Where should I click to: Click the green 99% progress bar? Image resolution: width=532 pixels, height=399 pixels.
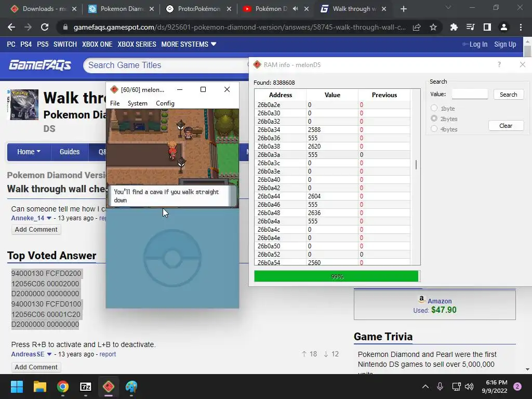pos(337,276)
